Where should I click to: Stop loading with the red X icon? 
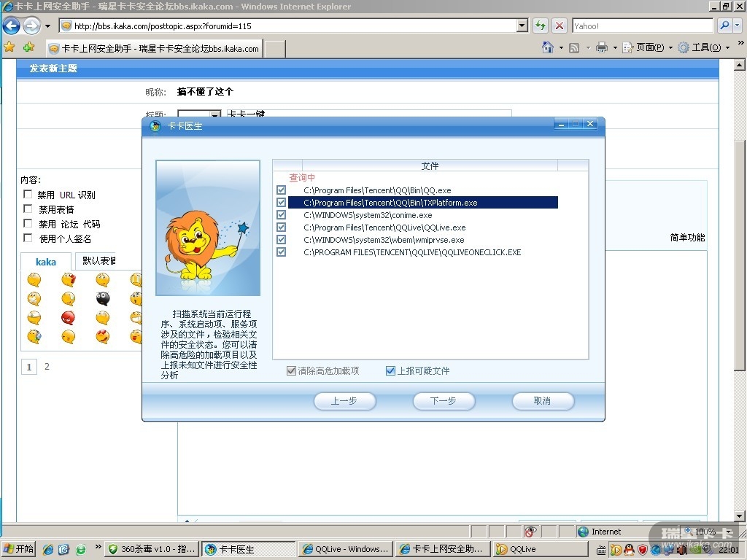(560, 26)
